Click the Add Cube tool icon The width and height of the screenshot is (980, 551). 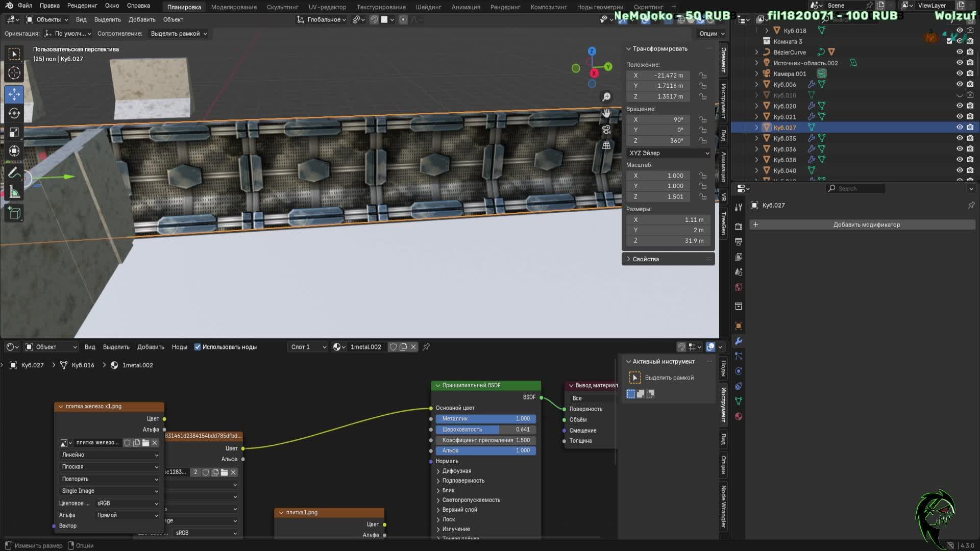14,213
